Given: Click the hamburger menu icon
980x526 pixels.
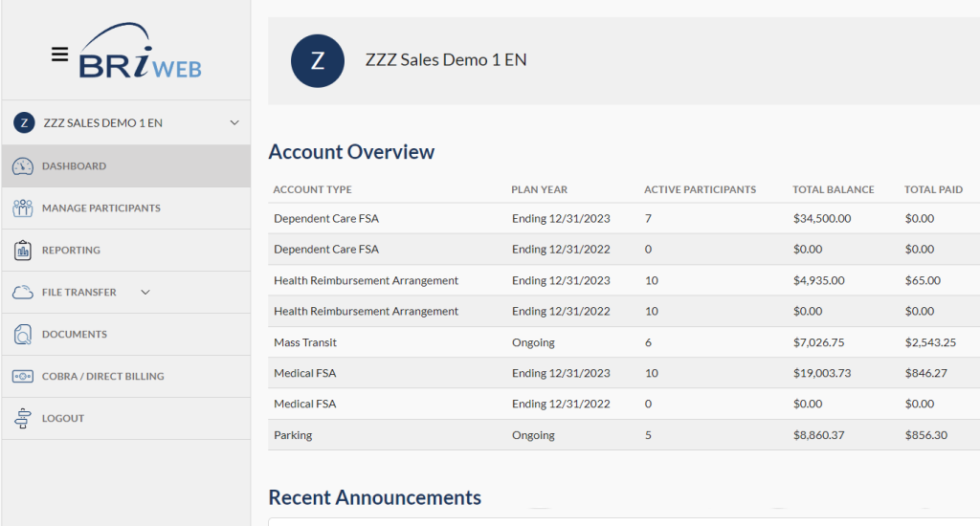Looking at the screenshot, I should pos(59,55).
